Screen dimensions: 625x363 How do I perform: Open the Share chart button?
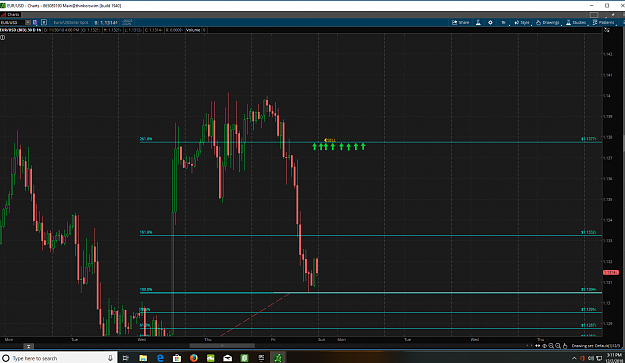pos(460,23)
